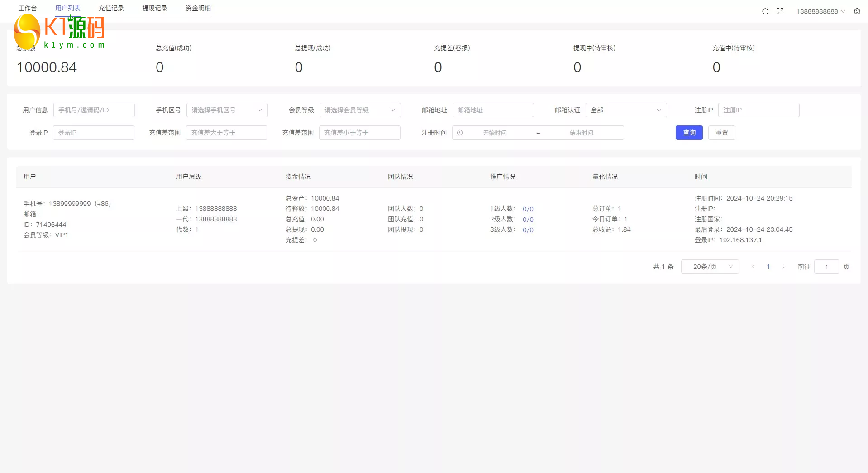This screenshot has width=868, height=473.
Task: Toggle fullscreen with the expand icon
Action: coord(780,11)
